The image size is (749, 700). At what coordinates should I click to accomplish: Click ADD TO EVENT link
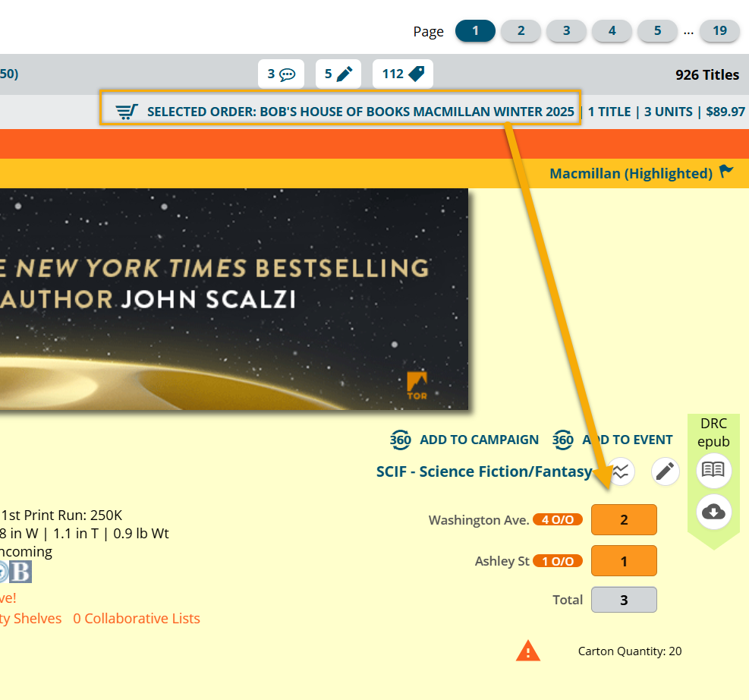point(627,440)
